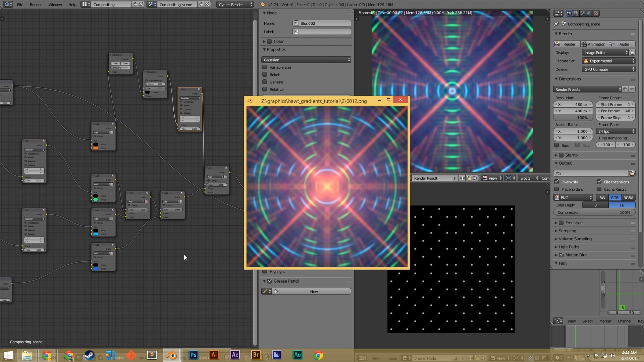Open the Device GPU Compute dropdown
644x362 pixels.
(x=609, y=69)
